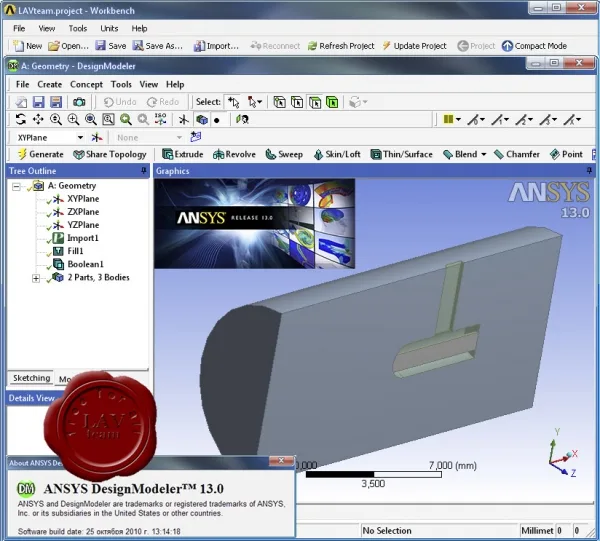Click the Look At Face/Plane icon
This screenshot has width=600, height=541.
click(243, 120)
